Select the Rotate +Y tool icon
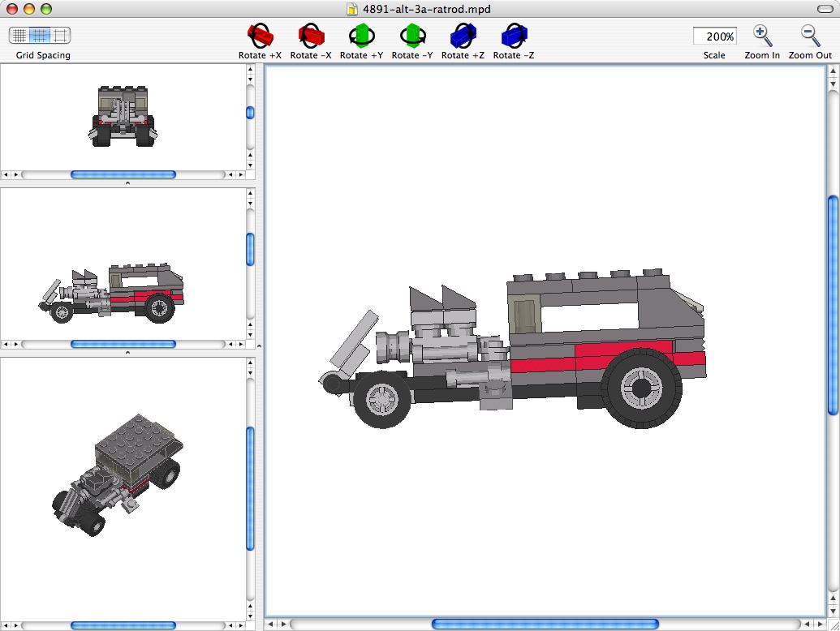The height and width of the screenshot is (631, 840). pyautogui.click(x=361, y=35)
